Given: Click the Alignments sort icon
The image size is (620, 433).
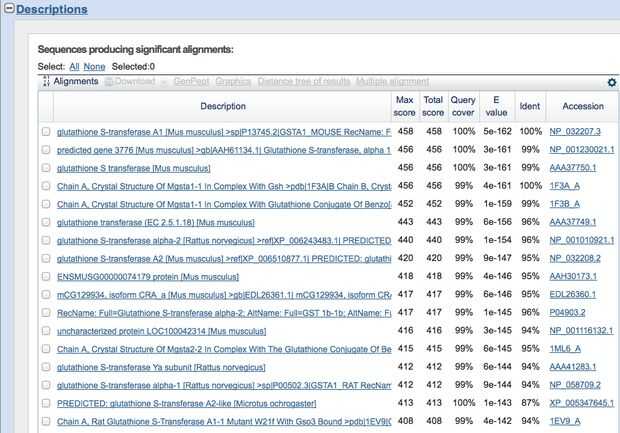Looking at the screenshot, I should pos(46,81).
